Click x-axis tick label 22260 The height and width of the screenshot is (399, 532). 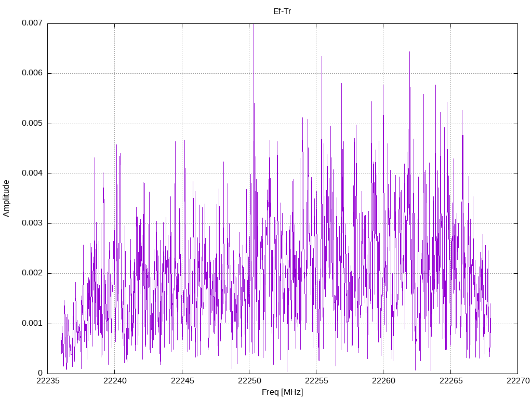383,381
